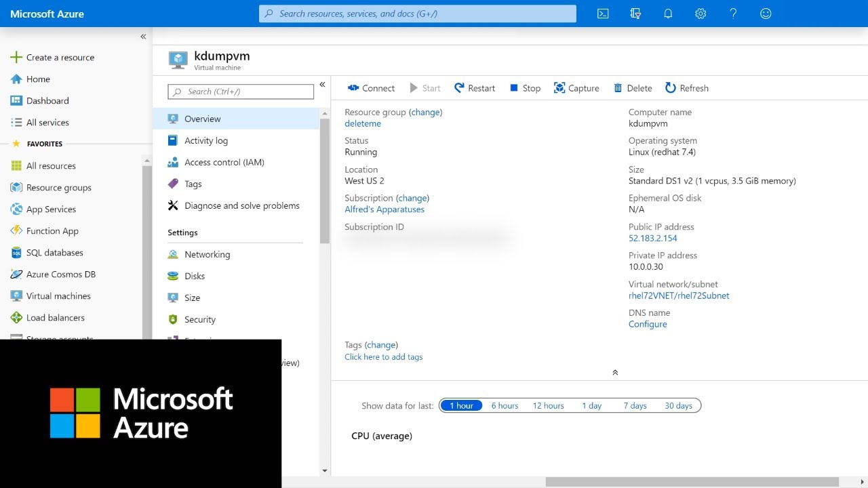Click the Diagnose and solve problems wrench icon
This screenshot has width=868, height=488.
coord(173,205)
